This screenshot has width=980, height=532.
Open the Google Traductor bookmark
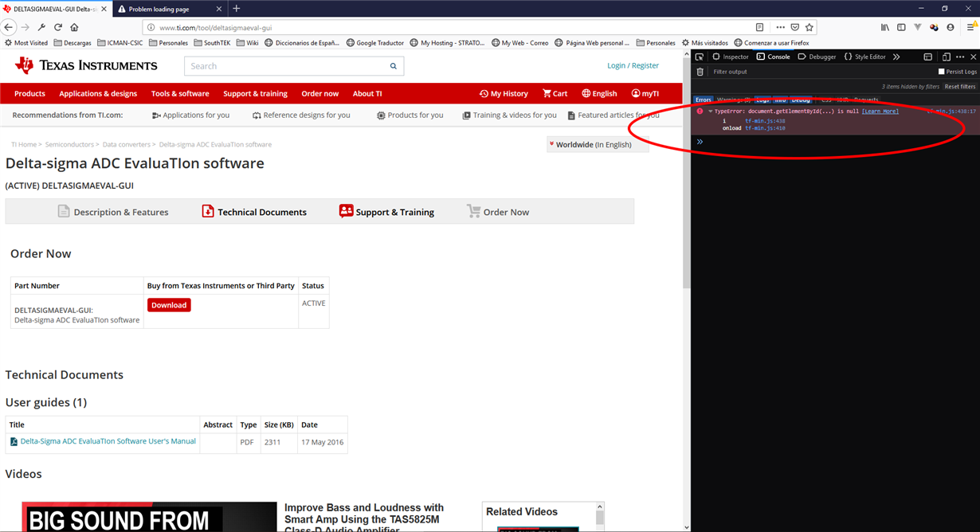pos(375,43)
